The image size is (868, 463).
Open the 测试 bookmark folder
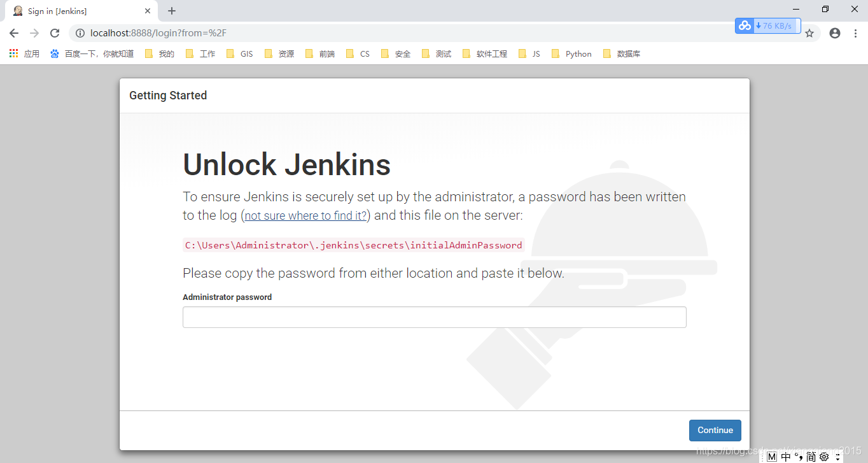437,54
